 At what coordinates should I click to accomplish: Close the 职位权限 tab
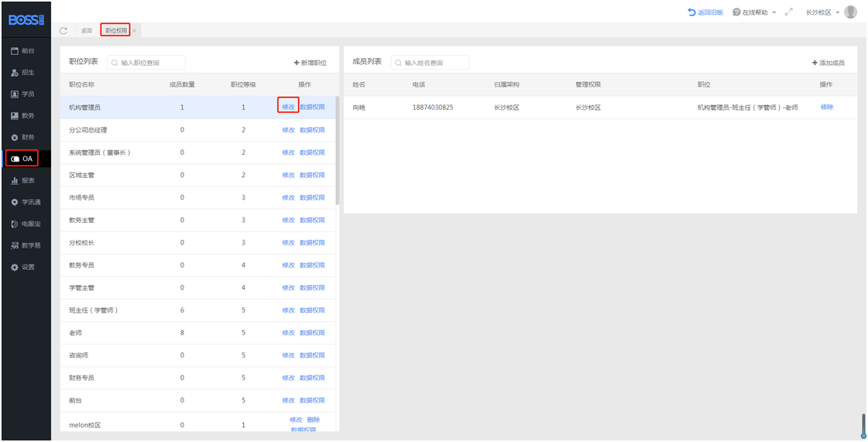click(x=134, y=30)
